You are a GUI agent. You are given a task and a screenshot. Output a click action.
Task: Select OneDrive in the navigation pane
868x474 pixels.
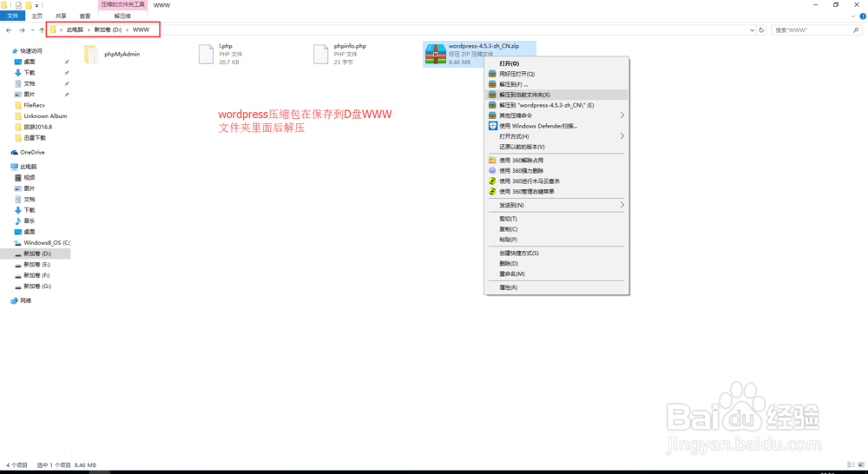(x=32, y=152)
